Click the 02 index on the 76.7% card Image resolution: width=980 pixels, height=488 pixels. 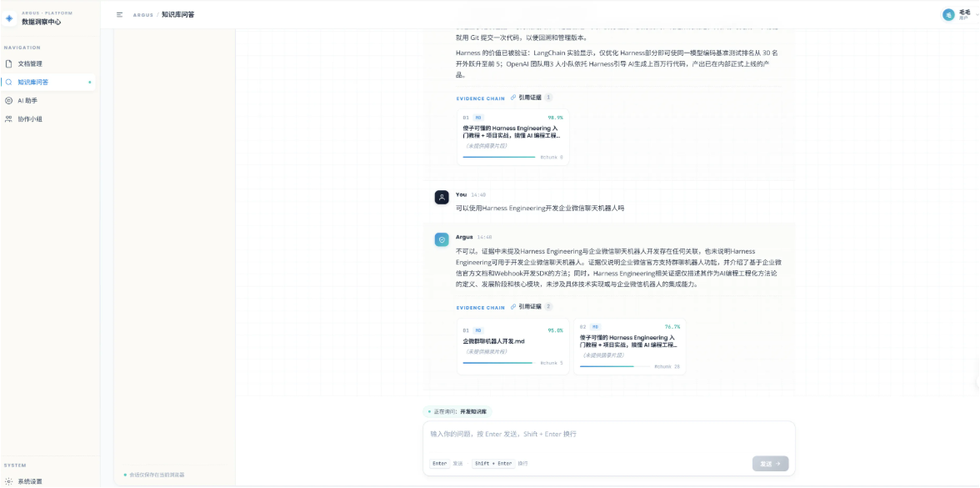coord(583,327)
